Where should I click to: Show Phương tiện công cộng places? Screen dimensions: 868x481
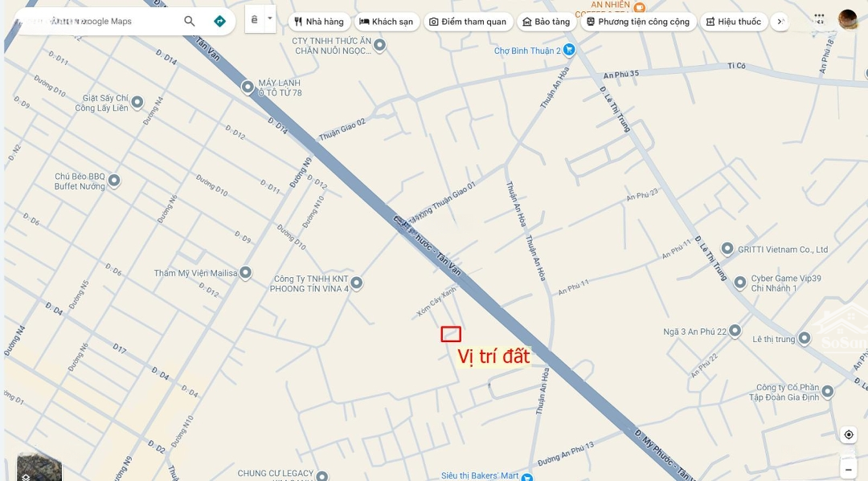click(638, 22)
